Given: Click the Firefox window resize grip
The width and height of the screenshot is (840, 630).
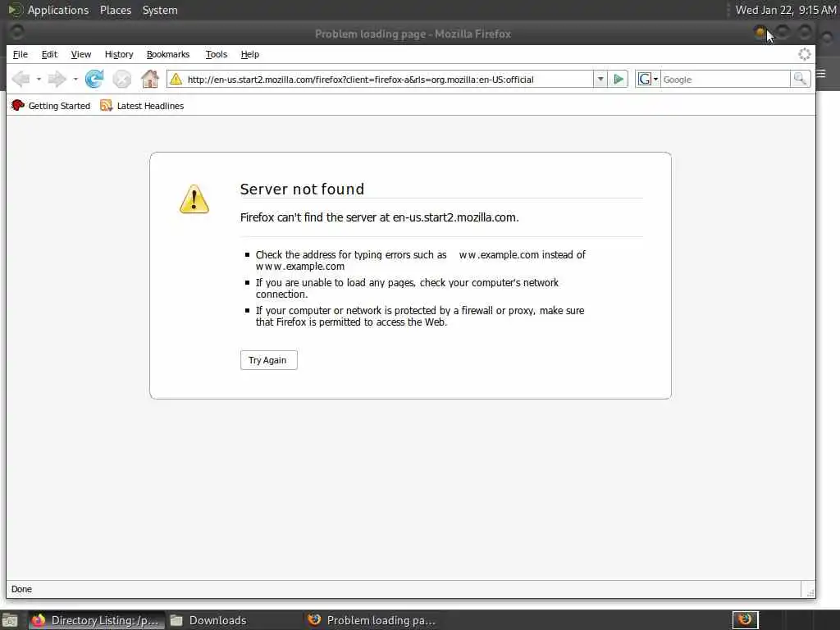Looking at the screenshot, I should point(810,592).
